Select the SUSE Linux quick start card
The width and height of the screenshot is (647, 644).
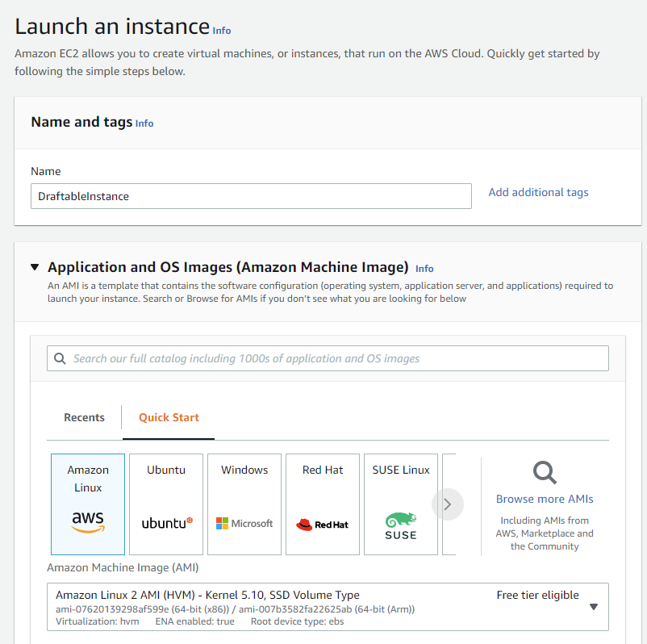401,504
